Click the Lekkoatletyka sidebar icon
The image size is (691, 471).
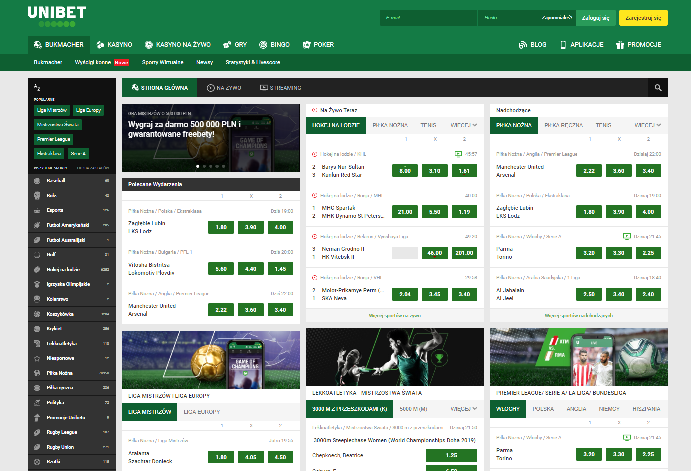[x=37, y=343]
